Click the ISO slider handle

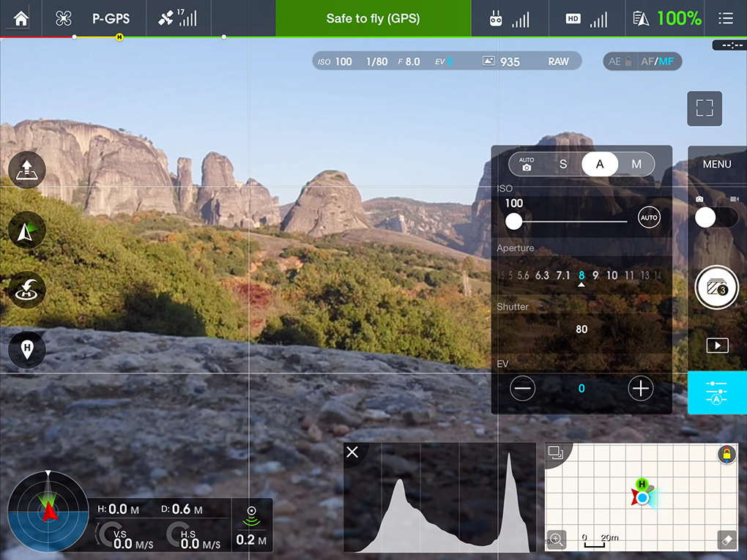[513, 221]
